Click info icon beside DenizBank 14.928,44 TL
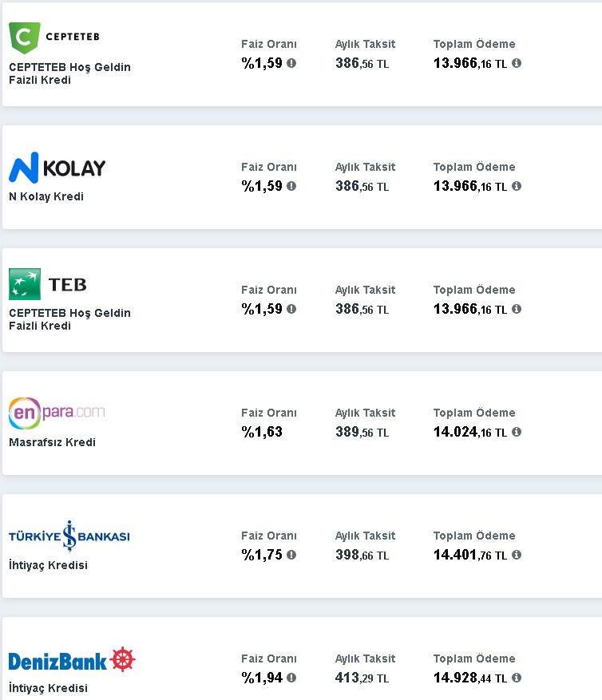Image resolution: width=602 pixels, height=700 pixels. tap(517, 678)
